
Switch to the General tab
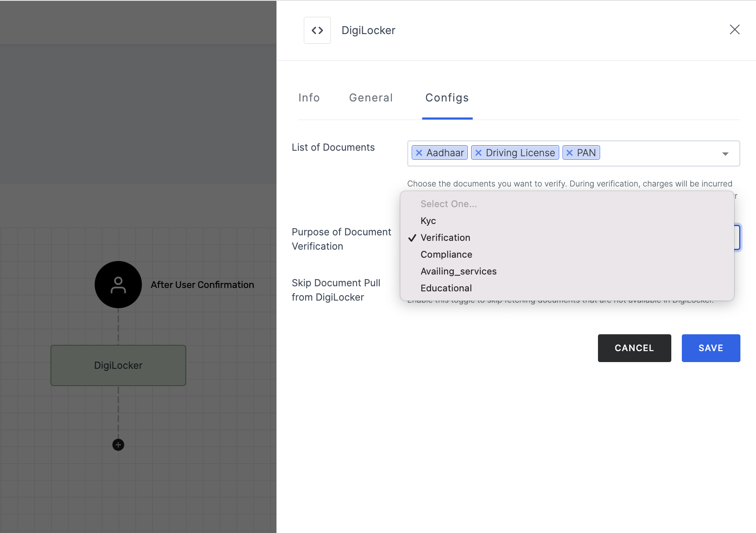[x=371, y=98]
